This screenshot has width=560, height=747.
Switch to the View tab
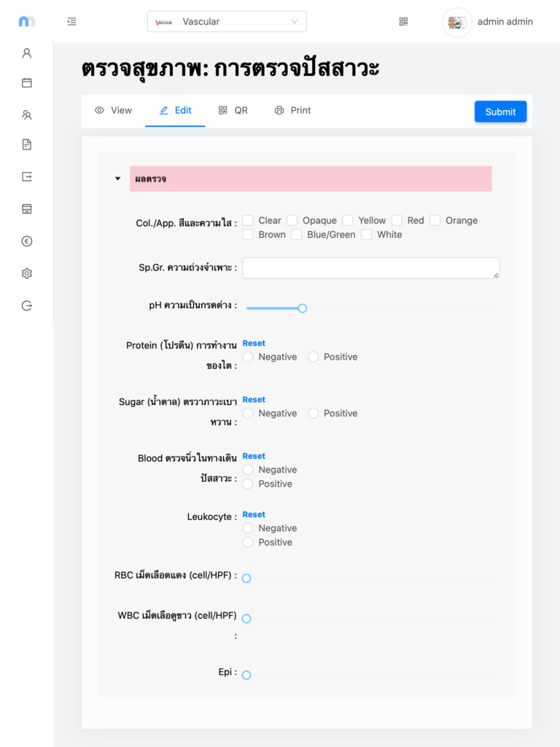113,111
